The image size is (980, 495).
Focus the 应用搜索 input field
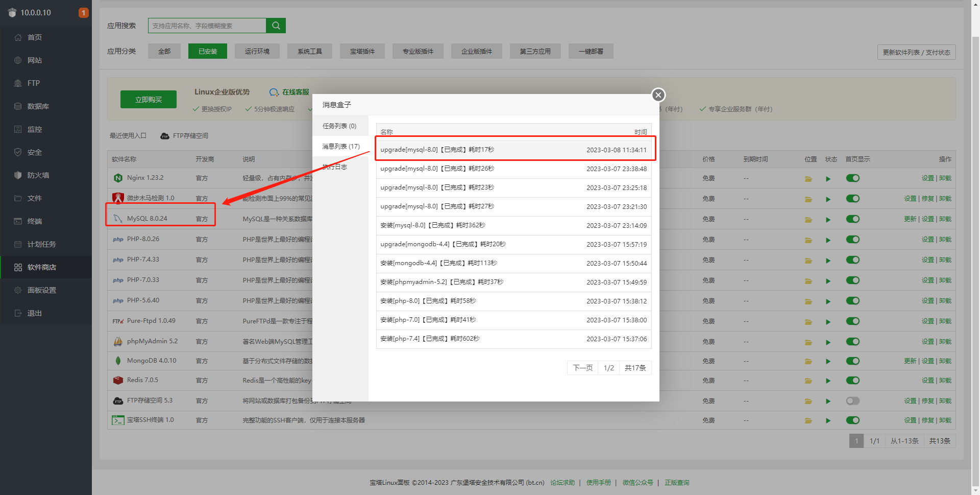[207, 26]
